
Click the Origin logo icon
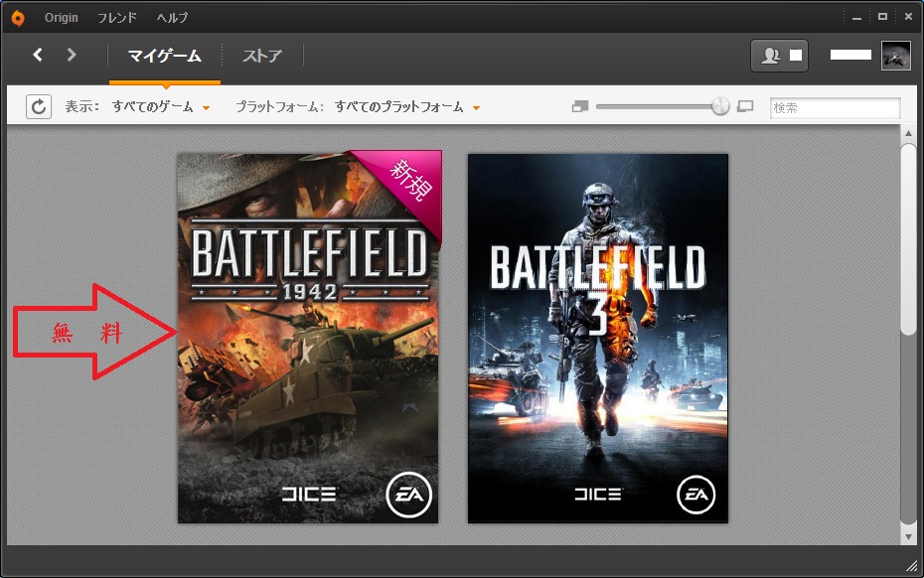[x=18, y=18]
